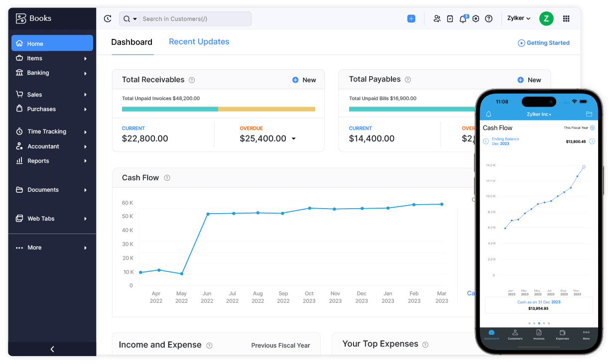Open the settings gear icon
This screenshot has width=612, height=364.
pos(476,18)
